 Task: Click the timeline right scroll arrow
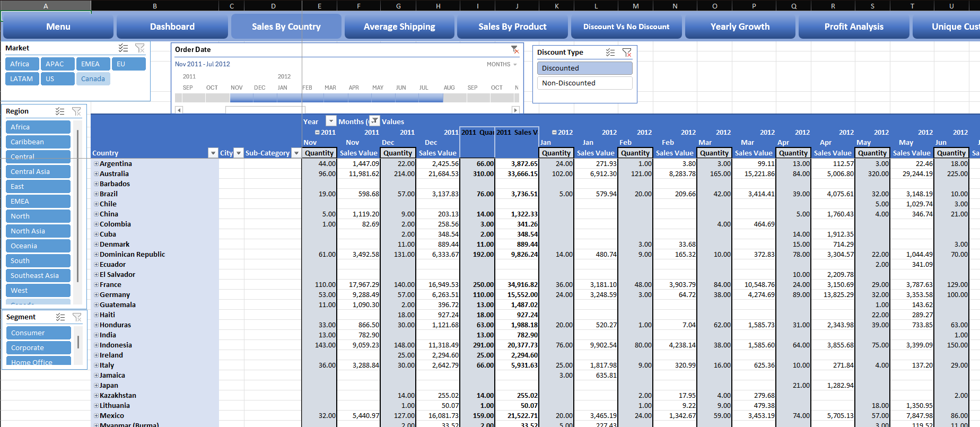coord(515,110)
